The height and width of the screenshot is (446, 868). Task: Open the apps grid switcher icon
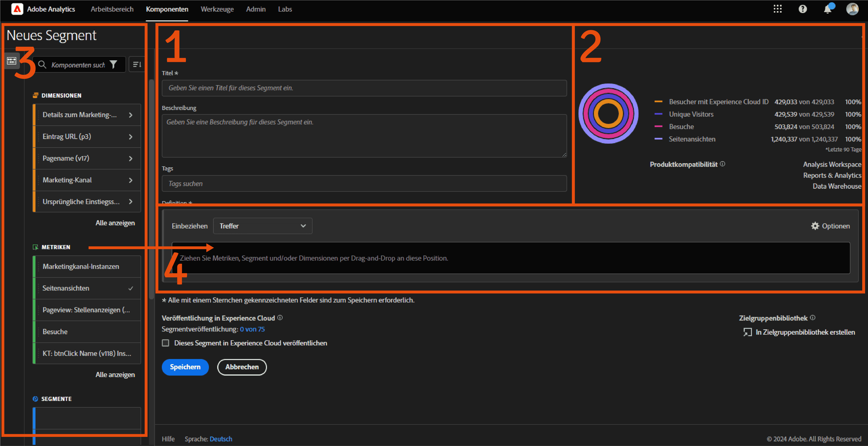pos(777,9)
